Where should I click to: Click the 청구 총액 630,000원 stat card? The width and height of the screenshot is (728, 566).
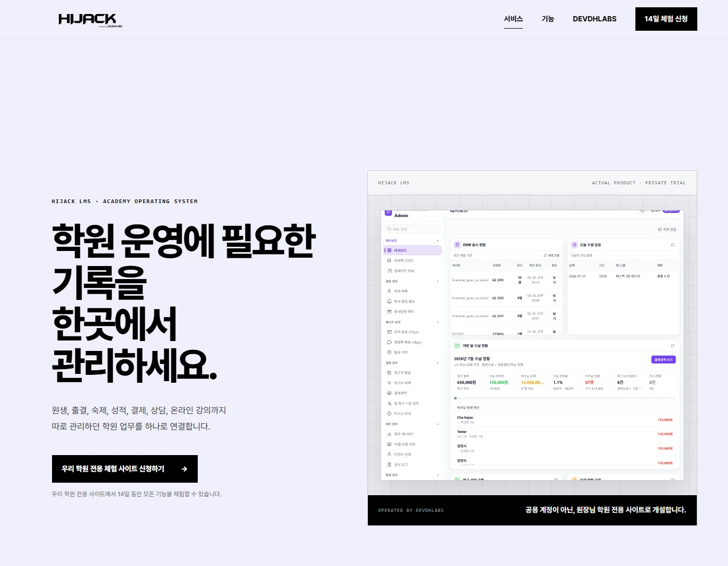pyautogui.click(x=469, y=382)
